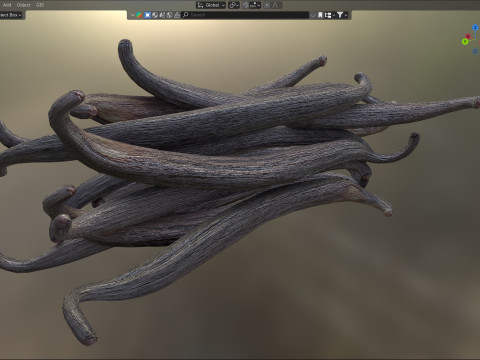Click the last filter icon before search
Image resolution: width=480 pixels, height=360 pixels.
point(177,15)
